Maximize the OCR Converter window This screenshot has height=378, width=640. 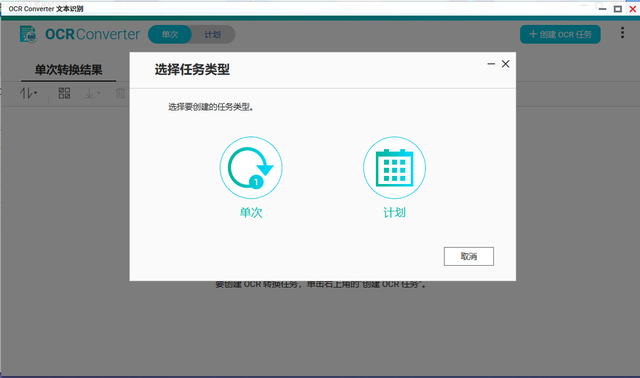click(618, 9)
